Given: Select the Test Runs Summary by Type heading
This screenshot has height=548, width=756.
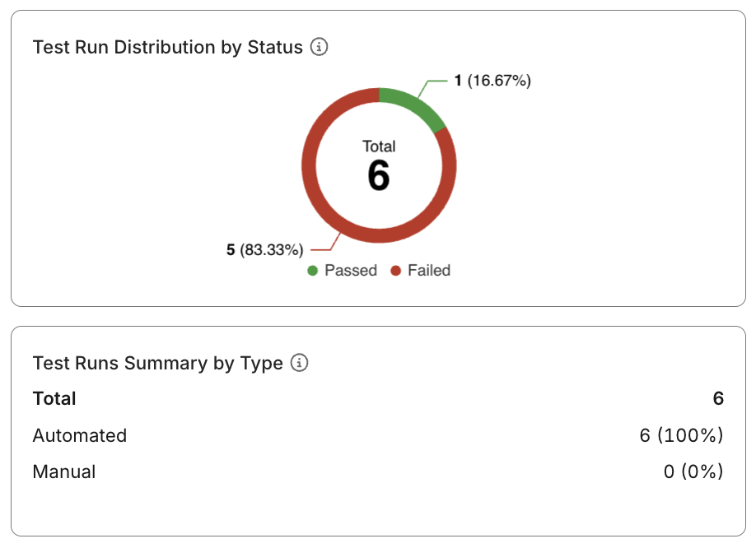Looking at the screenshot, I should click(157, 363).
